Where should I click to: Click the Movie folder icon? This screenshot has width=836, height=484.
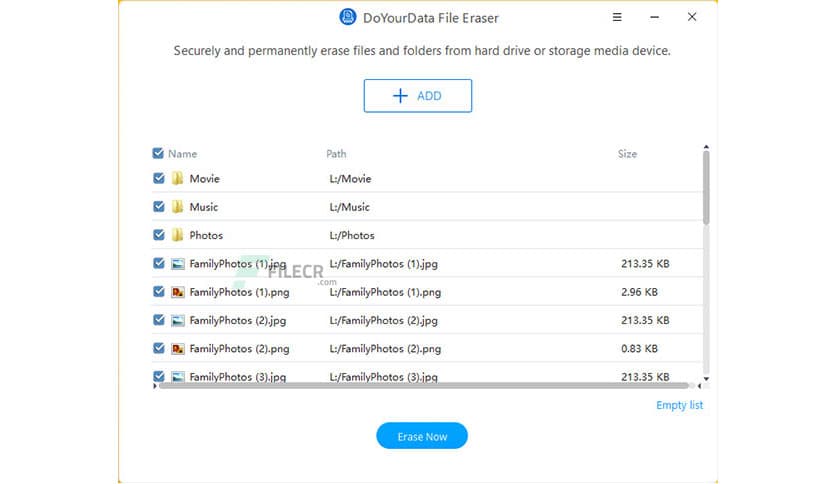178,178
